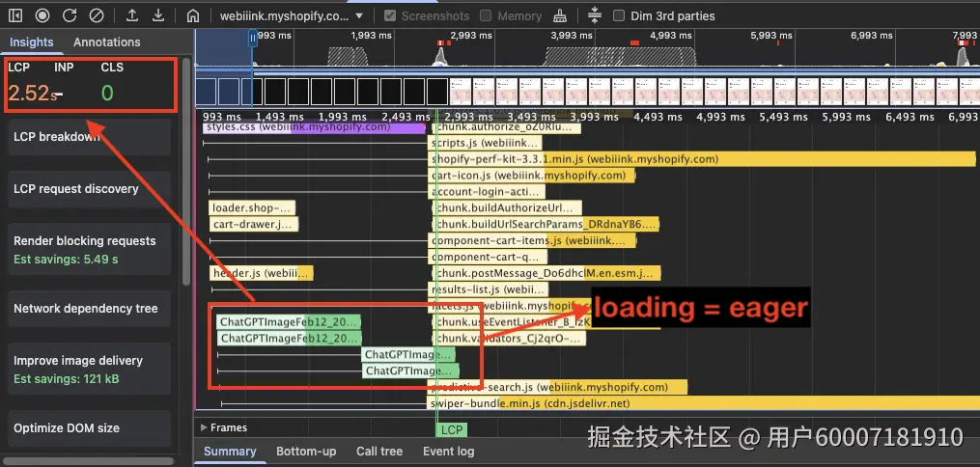This screenshot has height=467, width=980.
Task: Click the download trace icon
Action: click(158, 15)
